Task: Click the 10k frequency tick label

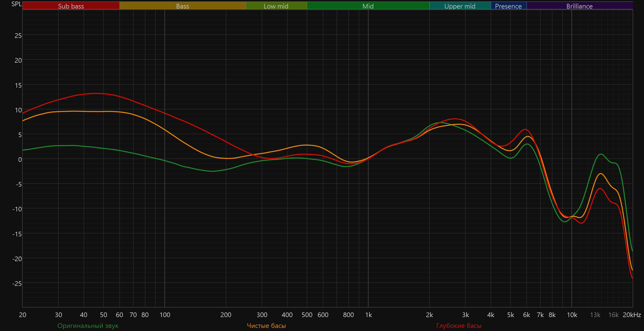Action: pos(572,315)
